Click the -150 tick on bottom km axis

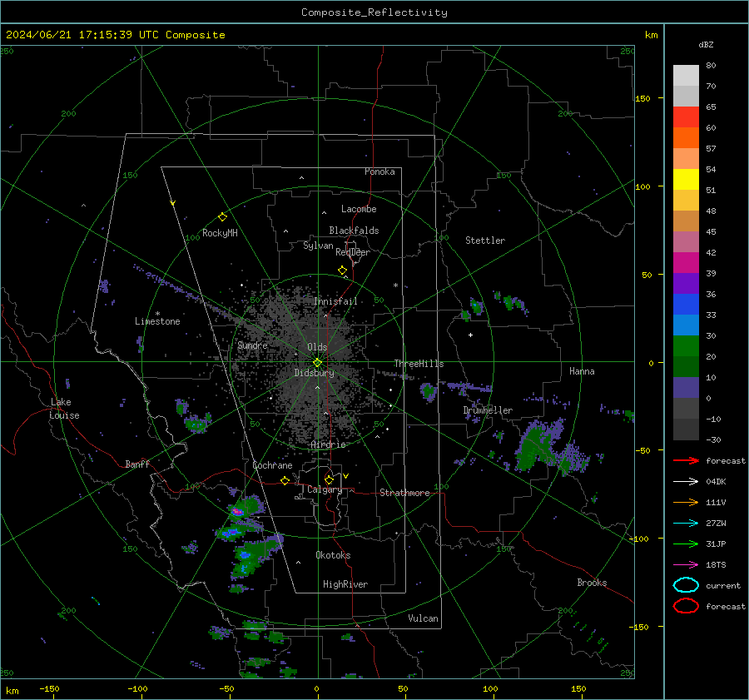[x=49, y=688]
